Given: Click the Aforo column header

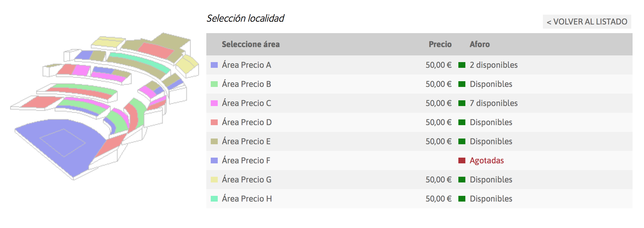Looking at the screenshot, I should pyautogui.click(x=480, y=44).
